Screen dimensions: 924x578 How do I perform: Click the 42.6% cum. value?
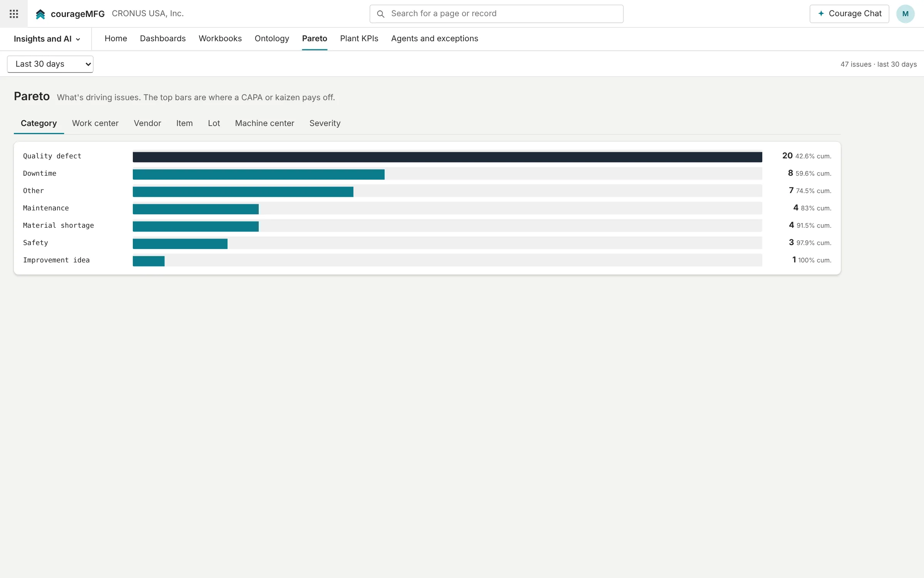click(x=813, y=156)
